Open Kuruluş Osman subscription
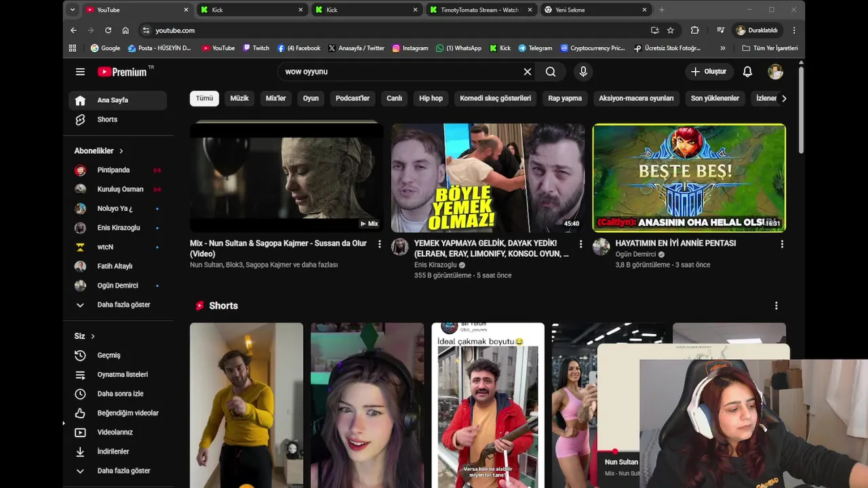 point(118,189)
